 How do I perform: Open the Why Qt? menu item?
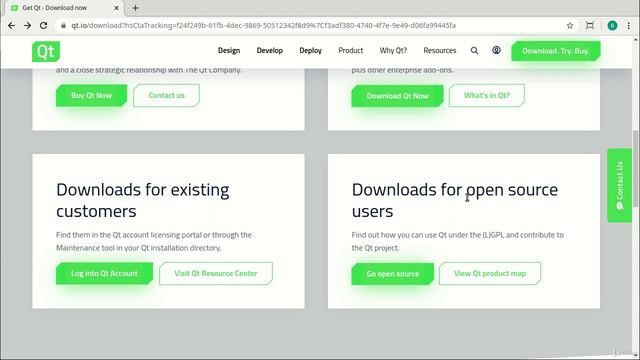click(393, 51)
